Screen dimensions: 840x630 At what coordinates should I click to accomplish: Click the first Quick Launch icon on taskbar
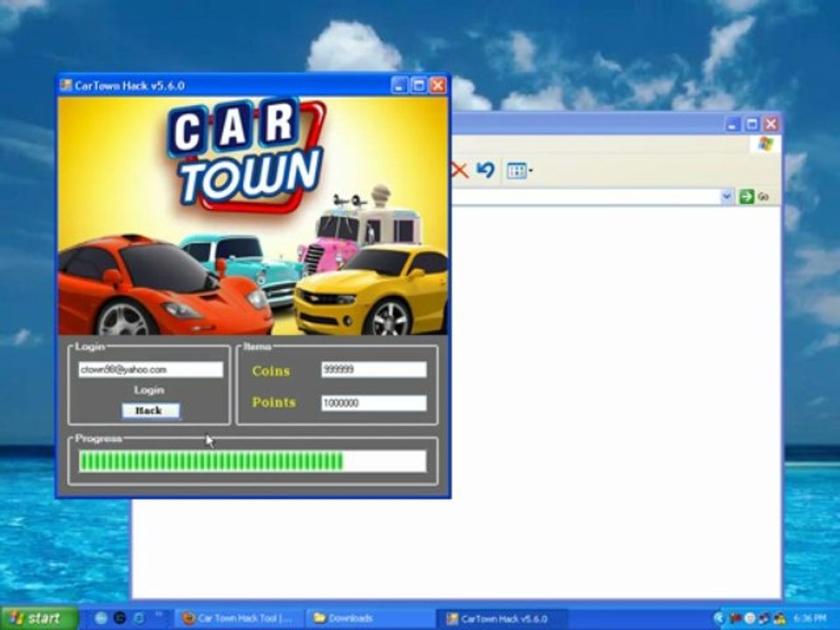[101, 618]
